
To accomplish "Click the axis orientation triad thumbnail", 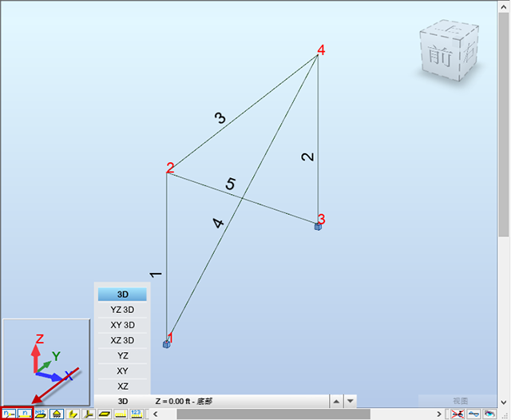I will tap(46, 362).
